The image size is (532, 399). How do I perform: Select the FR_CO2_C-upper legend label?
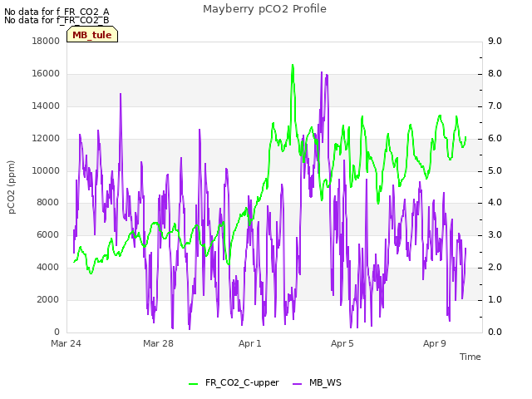point(242,382)
